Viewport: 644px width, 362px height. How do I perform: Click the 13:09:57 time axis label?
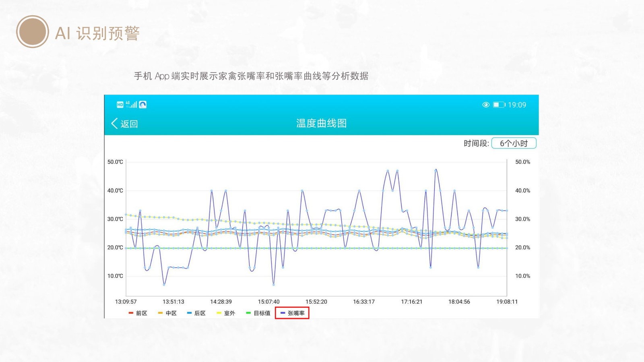126,302
